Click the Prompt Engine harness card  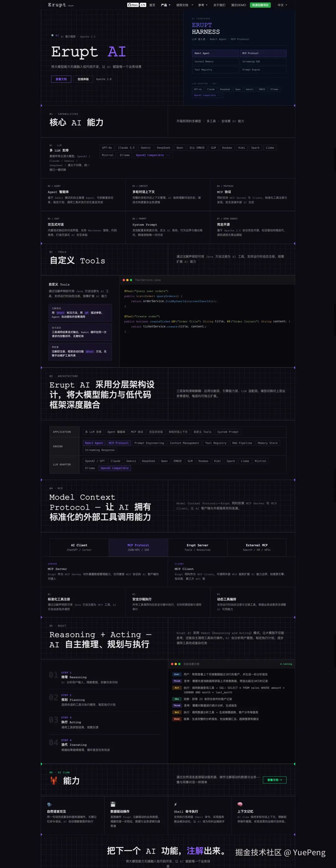263,70
